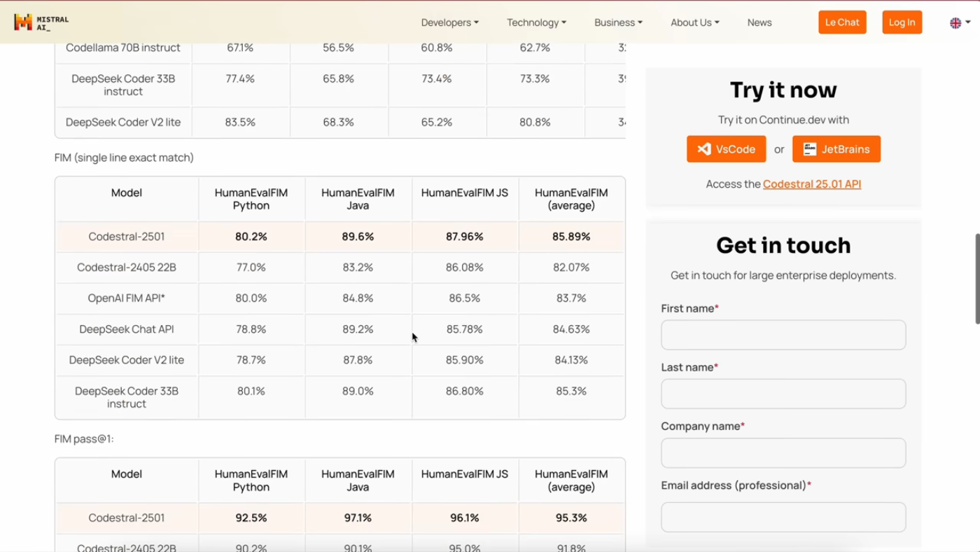Click the 85.89% average cell
Screen dimensions: 980x552
click(571, 237)
